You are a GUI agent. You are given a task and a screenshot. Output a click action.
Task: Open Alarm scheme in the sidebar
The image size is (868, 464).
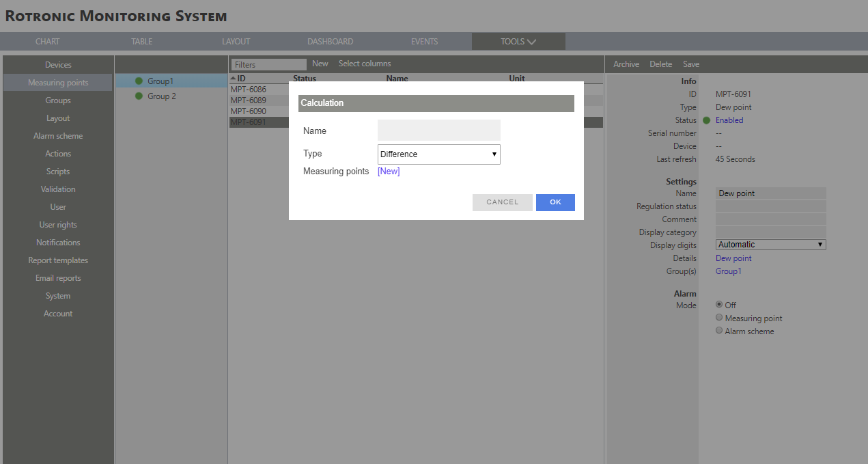(x=58, y=136)
